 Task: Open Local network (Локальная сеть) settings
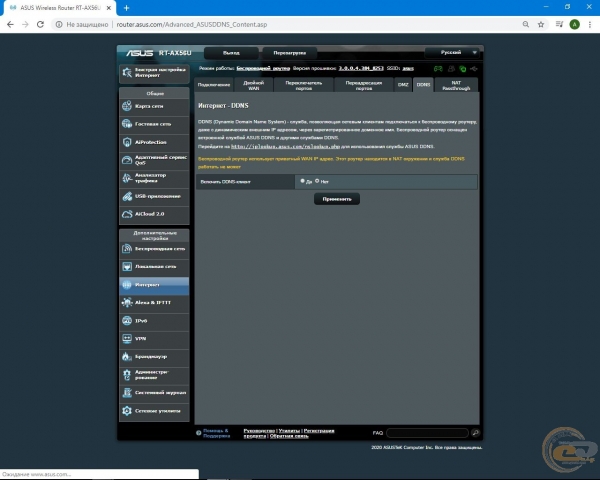coord(154,266)
